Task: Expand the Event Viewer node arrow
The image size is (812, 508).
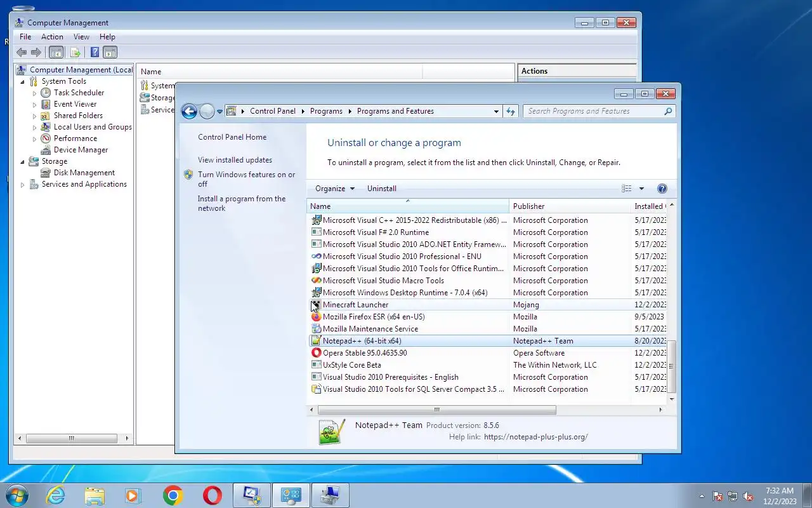Action: click(x=35, y=105)
